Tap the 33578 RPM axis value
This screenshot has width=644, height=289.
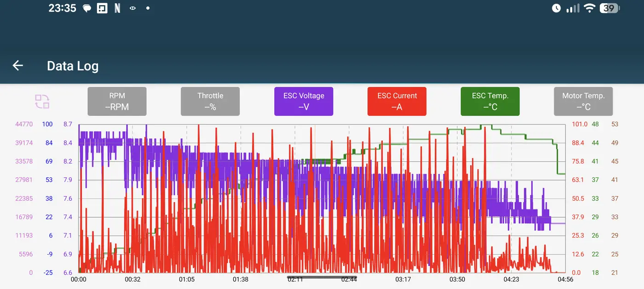[24, 161]
